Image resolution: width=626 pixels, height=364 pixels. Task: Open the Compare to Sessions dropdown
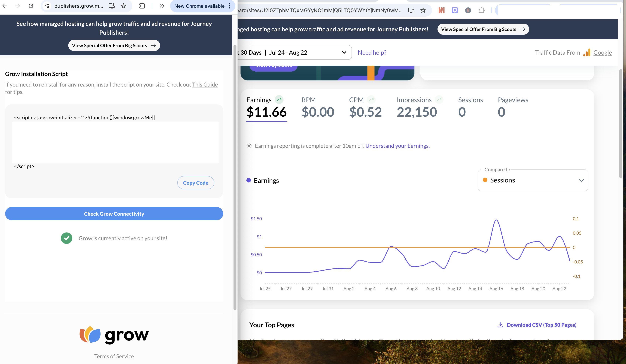tap(533, 180)
